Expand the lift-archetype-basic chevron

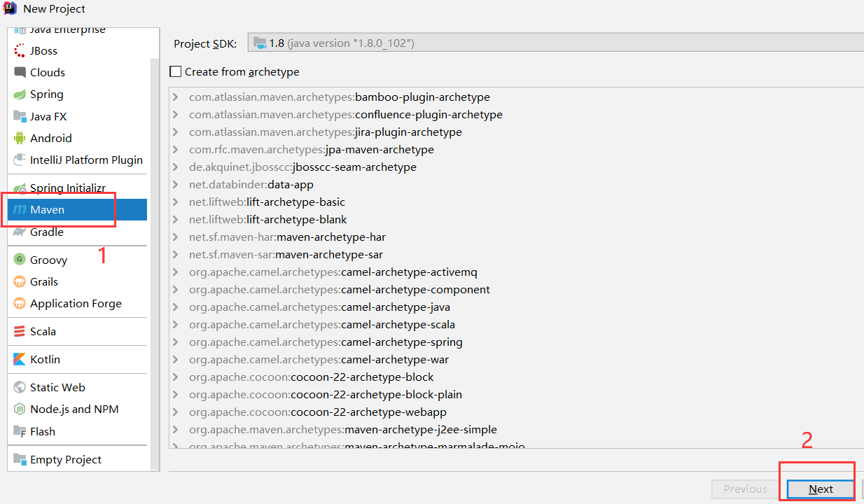(175, 202)
